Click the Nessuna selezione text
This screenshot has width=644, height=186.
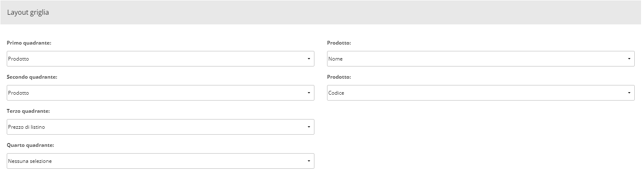[30, 161]
